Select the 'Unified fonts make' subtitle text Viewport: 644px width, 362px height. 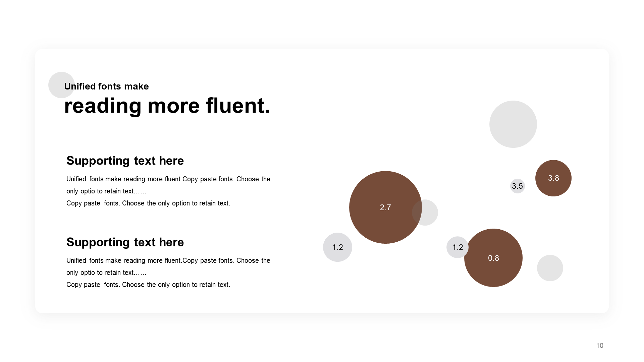[106, 86]
